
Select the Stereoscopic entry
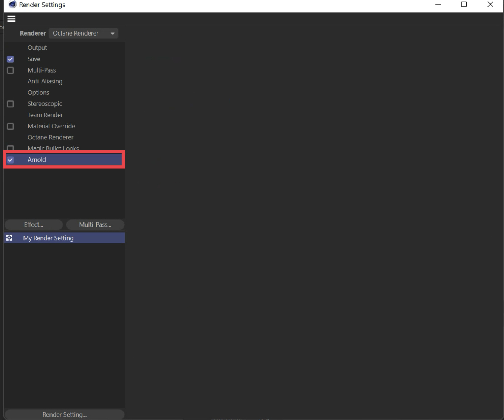point(45,103)
